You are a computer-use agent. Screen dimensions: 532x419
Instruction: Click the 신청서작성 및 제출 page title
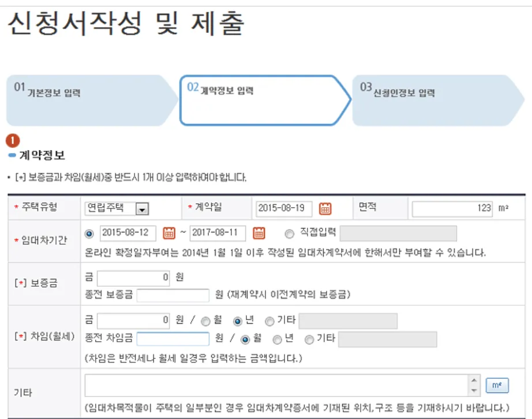point(126,23)
